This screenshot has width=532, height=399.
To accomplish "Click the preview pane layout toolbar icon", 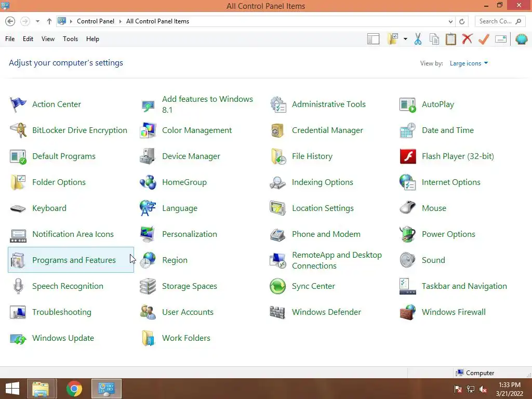I will tap(373, 39).
